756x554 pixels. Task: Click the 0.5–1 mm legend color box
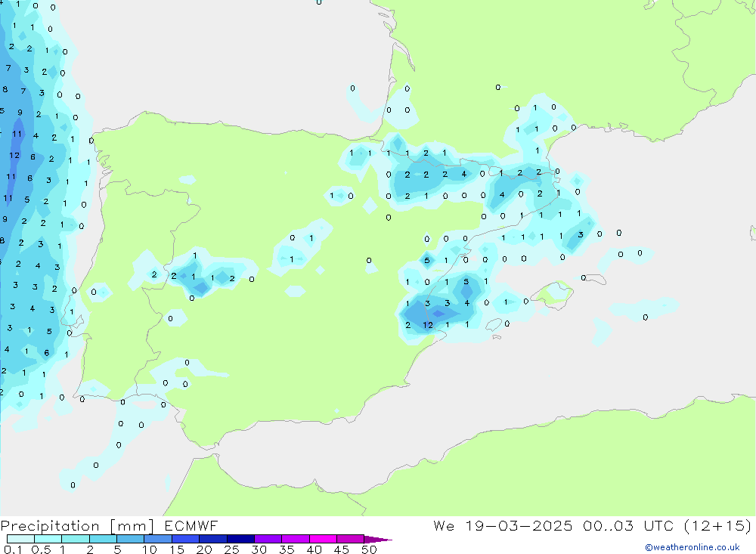coord(48,539)
